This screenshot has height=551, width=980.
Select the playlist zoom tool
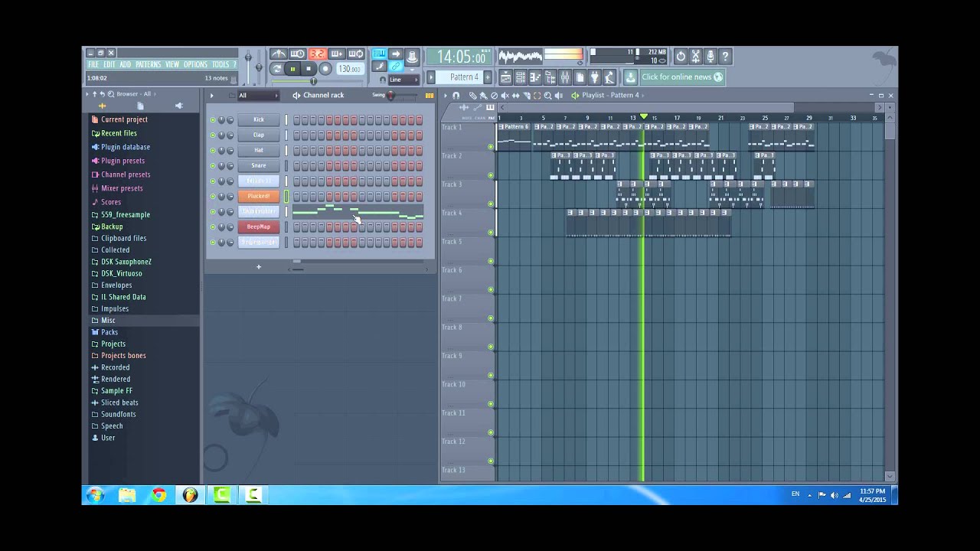click(547, 96)
